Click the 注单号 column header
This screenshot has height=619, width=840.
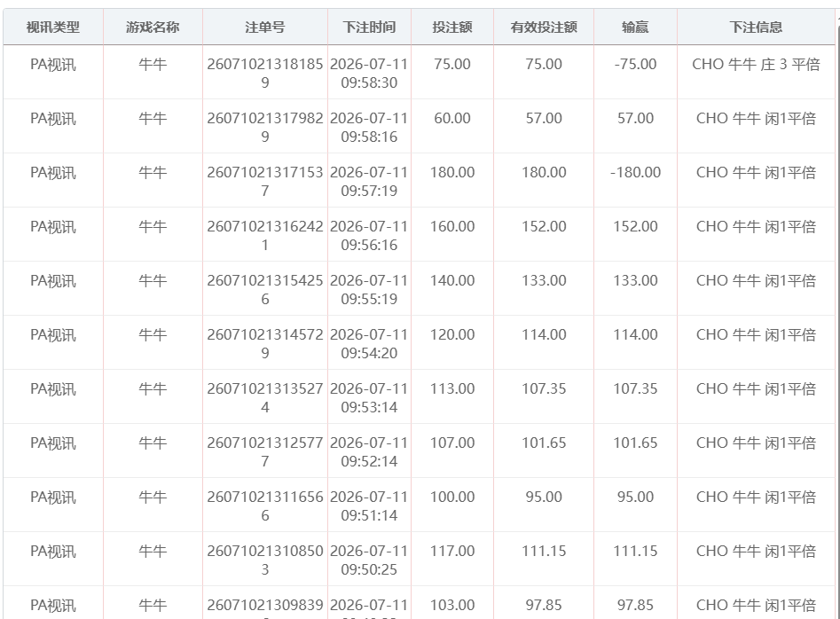(264, 27)
